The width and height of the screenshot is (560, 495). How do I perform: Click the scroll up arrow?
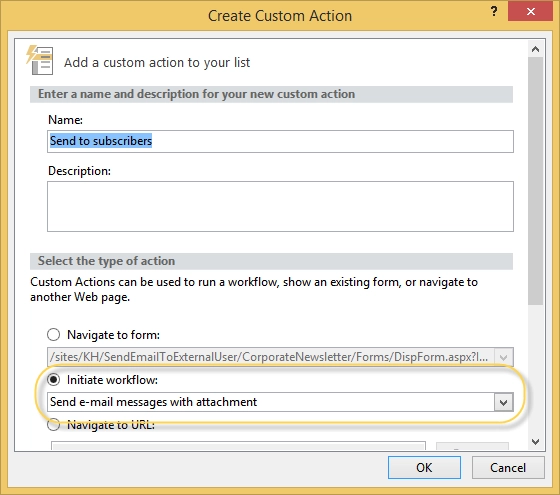(x=535, y=49)
